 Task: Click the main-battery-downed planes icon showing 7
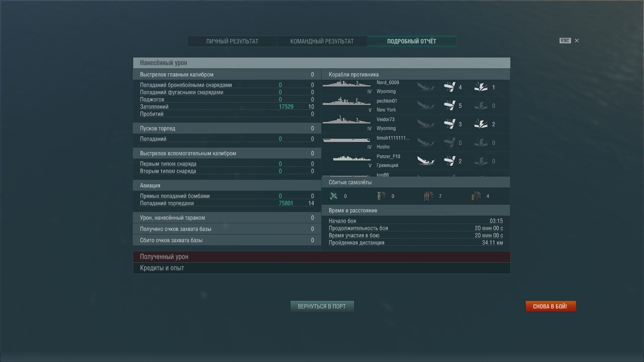[428, 196]
